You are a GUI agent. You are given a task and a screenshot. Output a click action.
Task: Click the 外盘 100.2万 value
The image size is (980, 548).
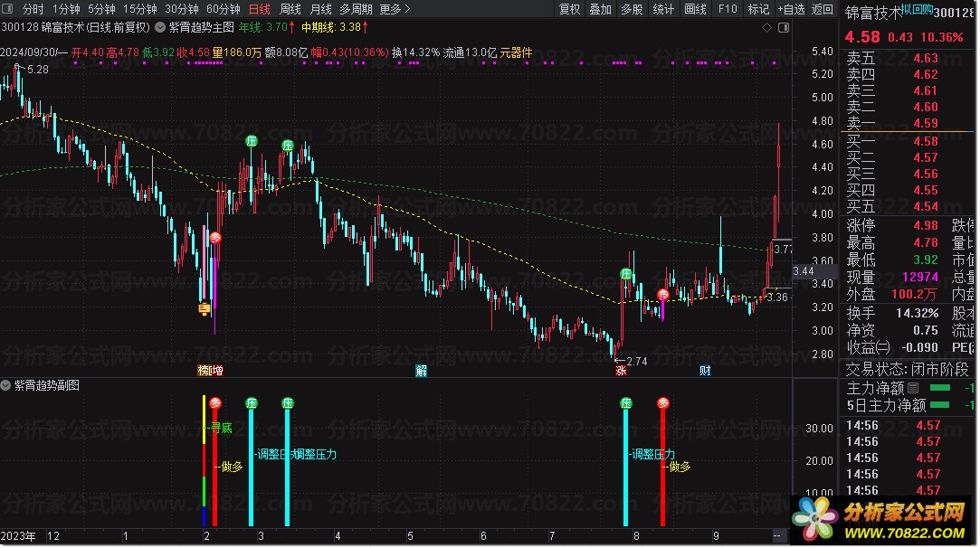pyautogui.click(x=914, y=294)
